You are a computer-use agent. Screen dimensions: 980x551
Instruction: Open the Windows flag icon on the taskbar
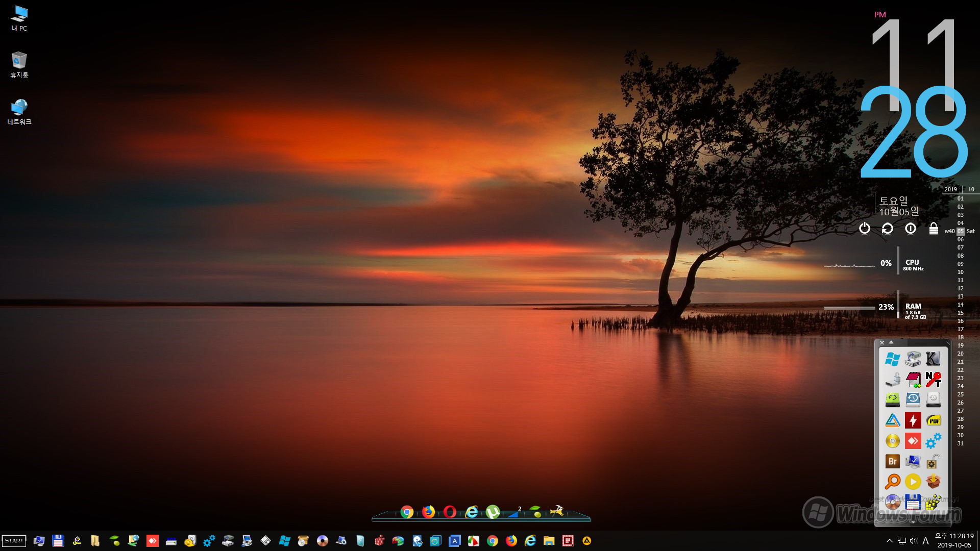click(x=284, y=541)
